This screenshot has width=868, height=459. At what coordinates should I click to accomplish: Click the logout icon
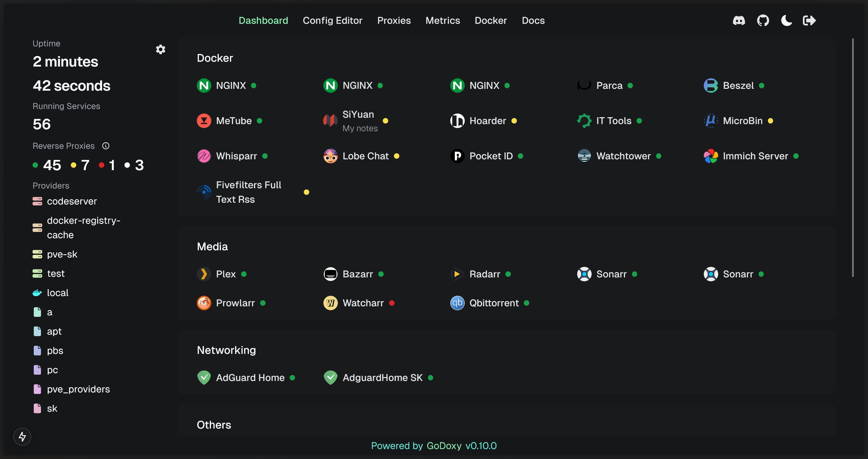coord(809,20)
